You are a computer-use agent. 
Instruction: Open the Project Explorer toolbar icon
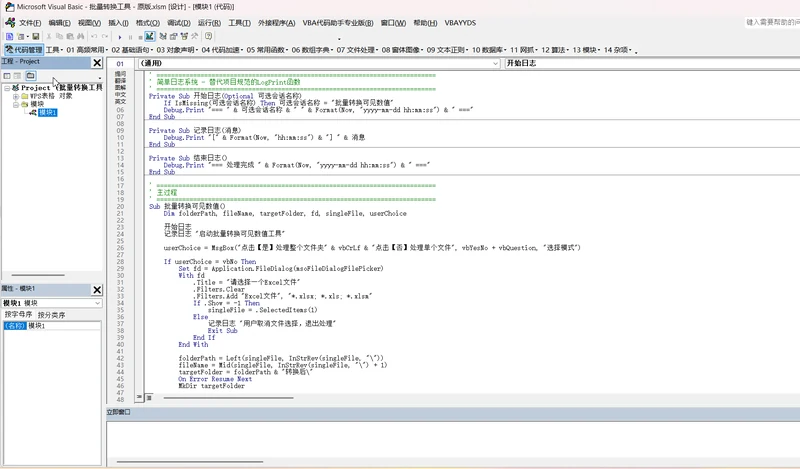(x=163, y=36)
